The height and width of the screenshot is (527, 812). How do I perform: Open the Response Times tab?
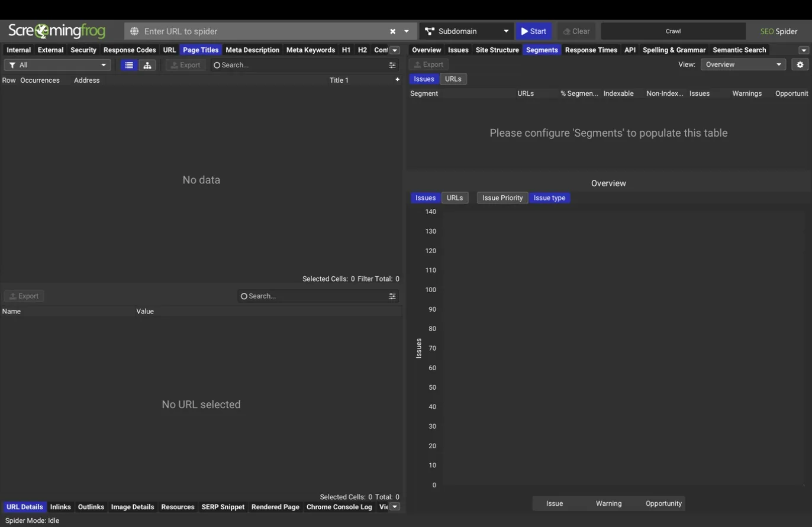pyautogui.click(x=591, y=50)
